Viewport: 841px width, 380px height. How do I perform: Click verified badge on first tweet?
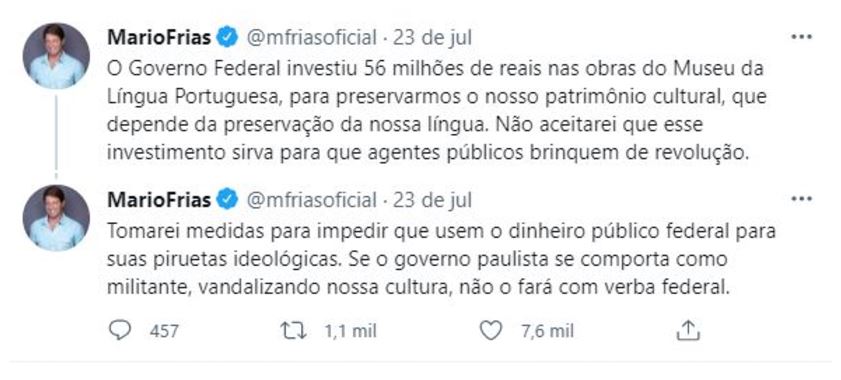tap(228, 38)
